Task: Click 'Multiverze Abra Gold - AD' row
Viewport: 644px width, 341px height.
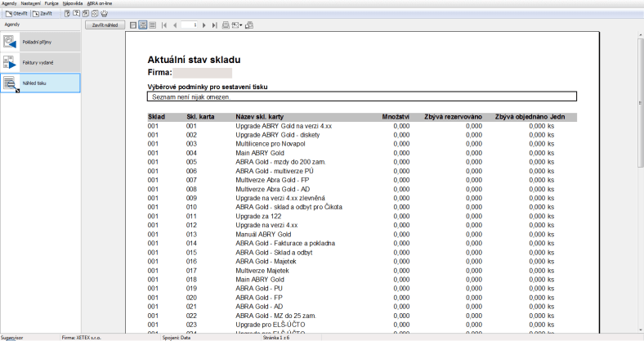Action: click(272, 190)
